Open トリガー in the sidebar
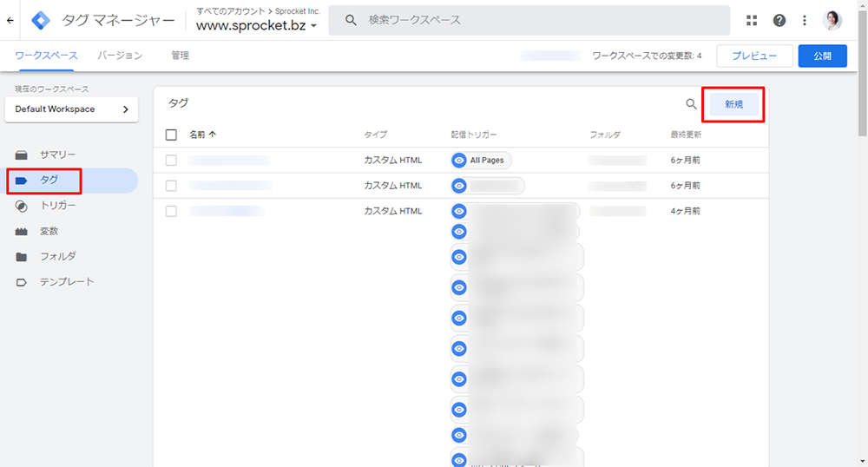 57,206
